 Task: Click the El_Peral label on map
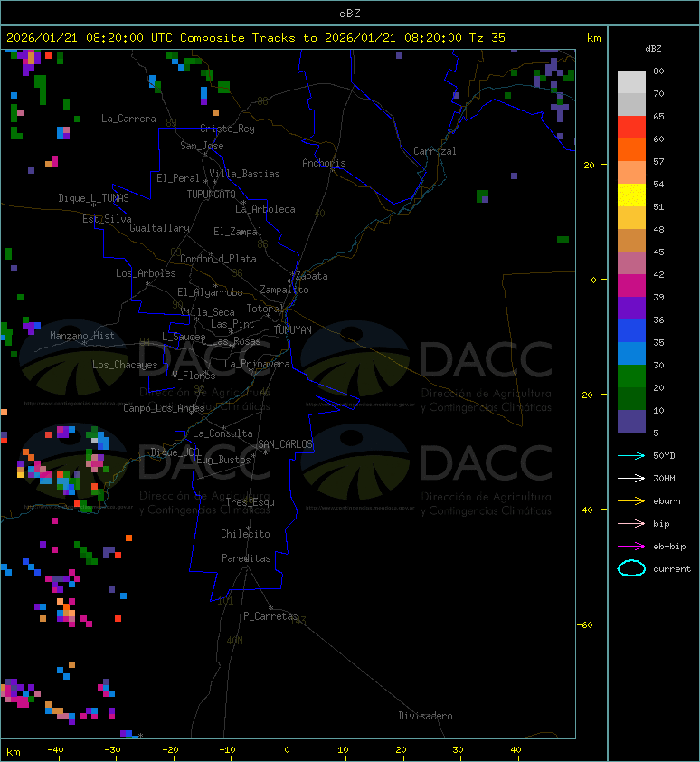pyautogui.click(x=178, y=178)
